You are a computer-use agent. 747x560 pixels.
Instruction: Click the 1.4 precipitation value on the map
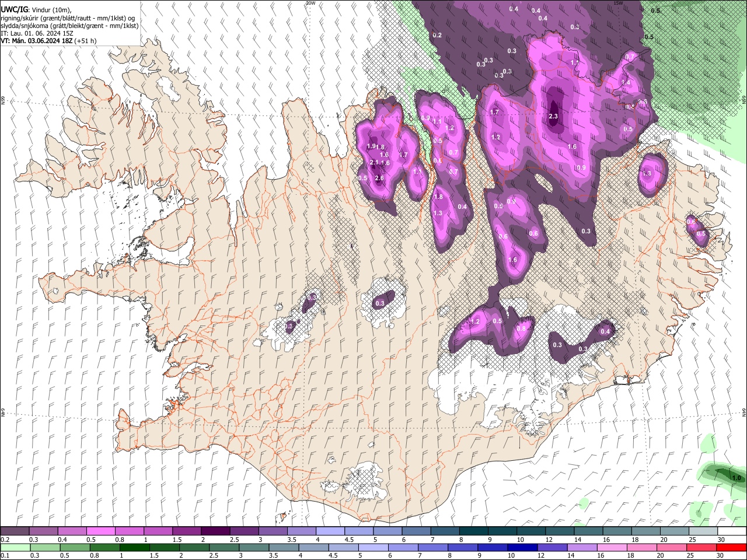[626, 83]
